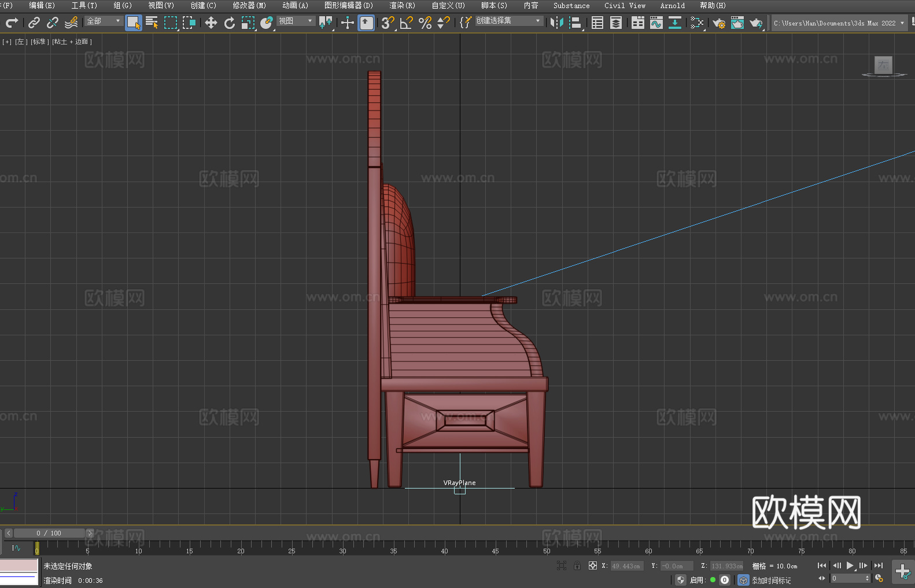Click the Z coordinate field 131.933cm

726,566
